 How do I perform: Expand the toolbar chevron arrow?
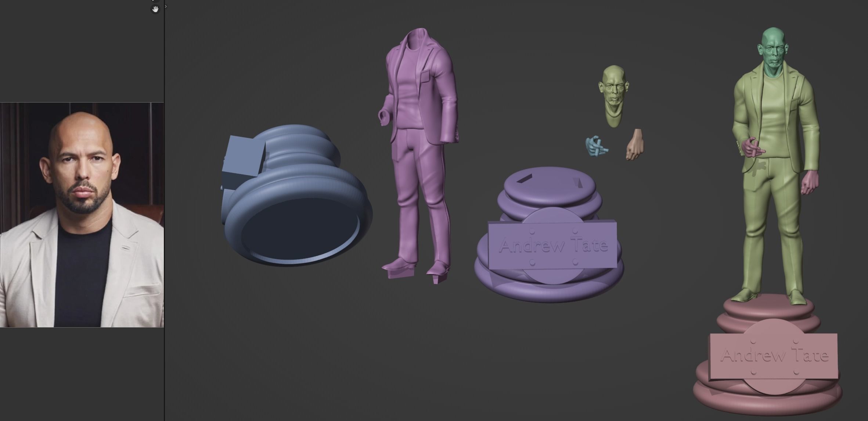pos(166,6)
